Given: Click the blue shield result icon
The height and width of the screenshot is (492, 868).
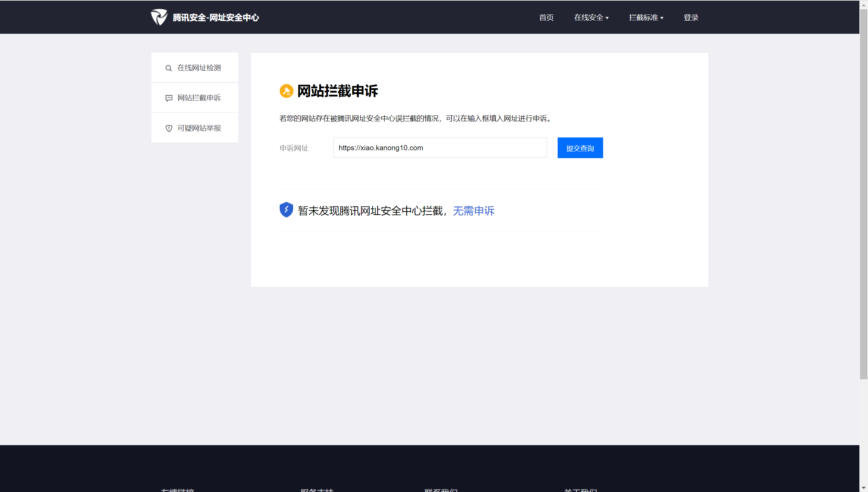Looking at the screenshot, I should (286, 210).
